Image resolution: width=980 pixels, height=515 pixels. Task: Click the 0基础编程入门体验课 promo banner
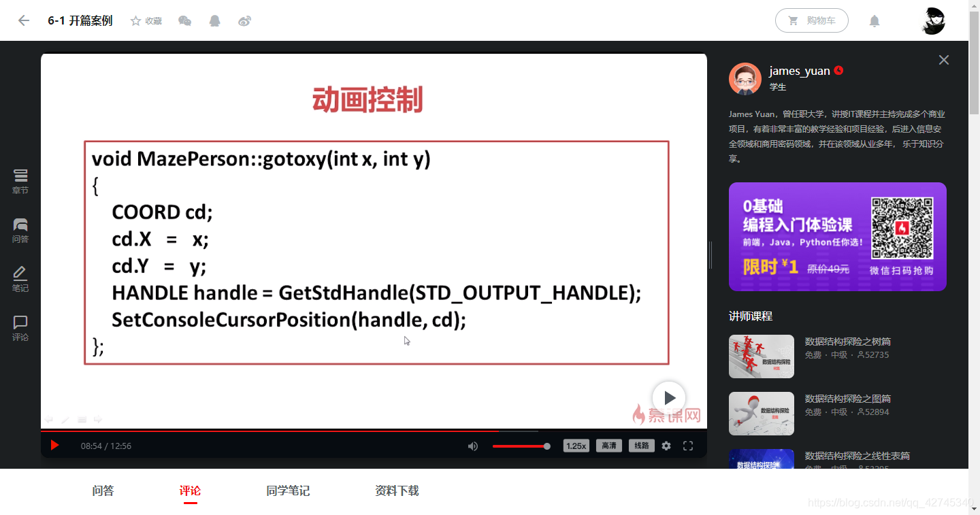pos(838,237)
